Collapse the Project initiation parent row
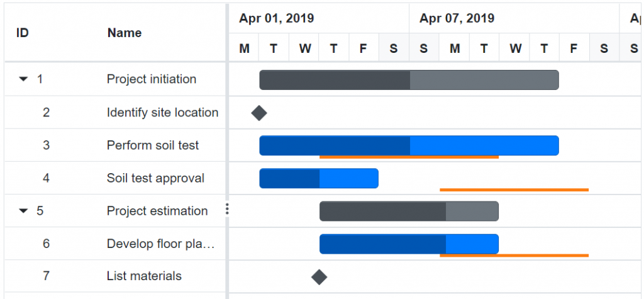This screenshot has width=644, height=299. (x=23, y=79)
